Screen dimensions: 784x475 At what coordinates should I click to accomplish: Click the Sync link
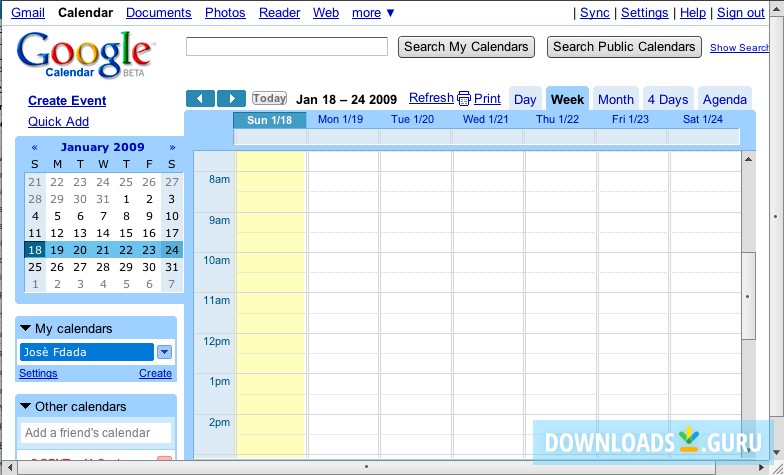click(x=595, y=13)
